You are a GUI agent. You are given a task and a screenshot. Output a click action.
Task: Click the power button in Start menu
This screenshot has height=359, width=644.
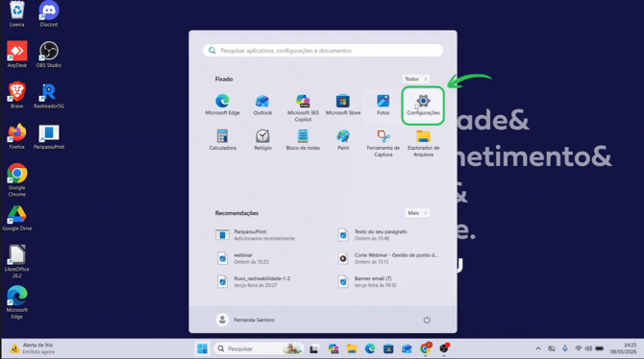[x=427, y=320]
